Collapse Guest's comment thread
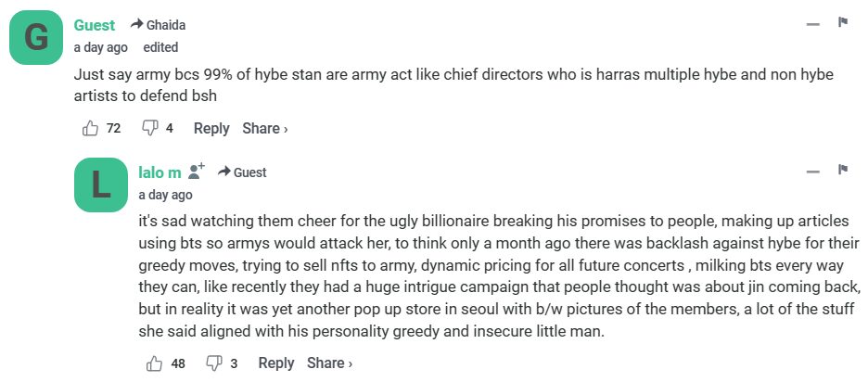 pos(812,24)
